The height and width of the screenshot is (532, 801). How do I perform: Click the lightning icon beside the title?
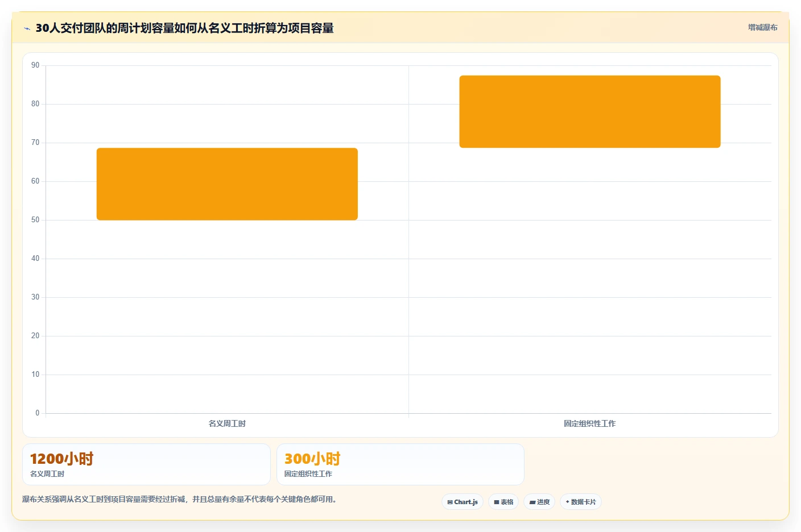(27, 28)
